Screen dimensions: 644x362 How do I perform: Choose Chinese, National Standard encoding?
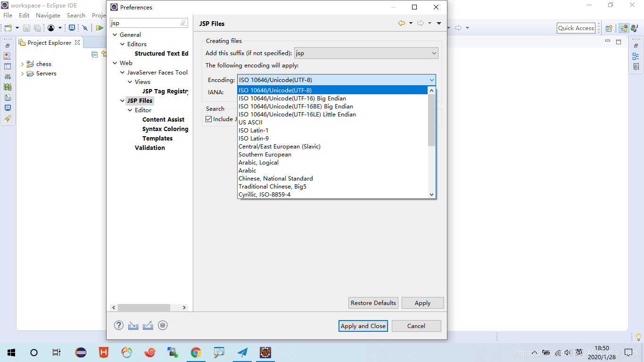332,179
